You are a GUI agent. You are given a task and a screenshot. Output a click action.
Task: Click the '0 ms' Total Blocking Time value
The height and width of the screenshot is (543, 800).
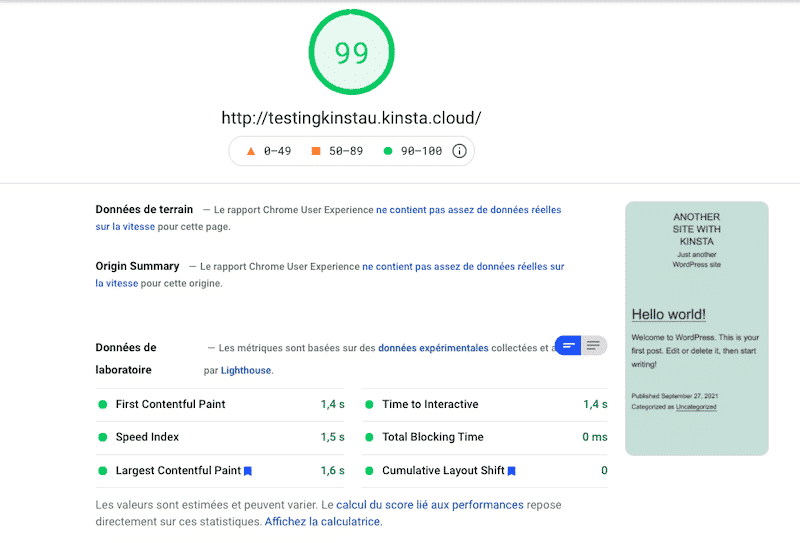tap(595, 437)
